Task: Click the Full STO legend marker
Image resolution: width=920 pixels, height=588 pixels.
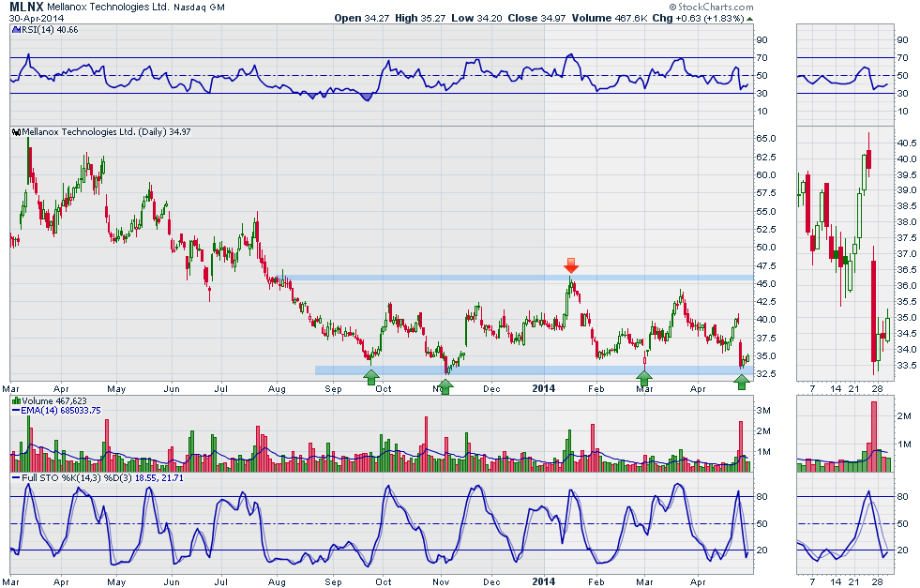Action: (x=14, y=478)
